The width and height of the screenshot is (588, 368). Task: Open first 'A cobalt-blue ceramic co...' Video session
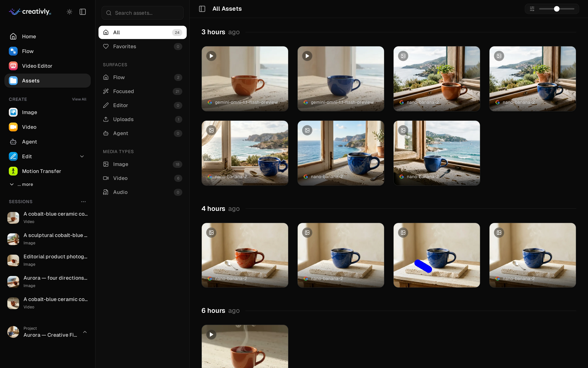[x=48, y=218]
